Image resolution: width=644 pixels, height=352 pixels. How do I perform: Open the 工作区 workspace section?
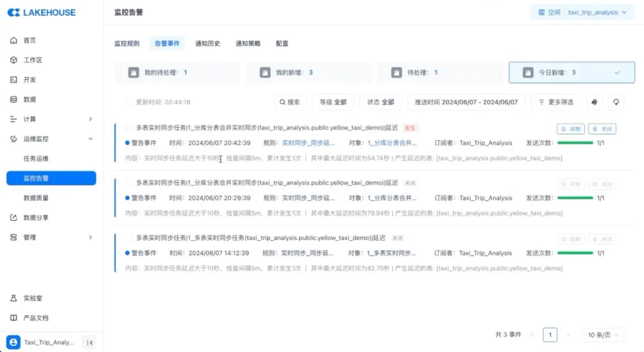[x=32, y=60]
